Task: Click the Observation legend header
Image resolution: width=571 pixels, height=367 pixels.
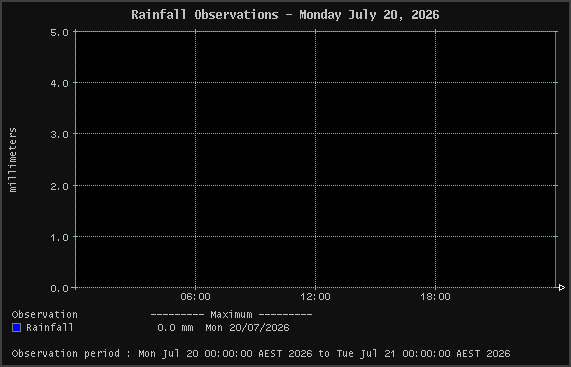Action: click(x=44, y=315)
